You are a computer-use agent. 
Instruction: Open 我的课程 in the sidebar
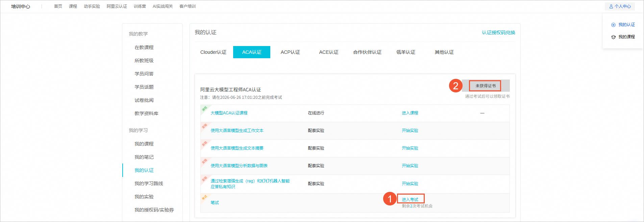[144, 144]
